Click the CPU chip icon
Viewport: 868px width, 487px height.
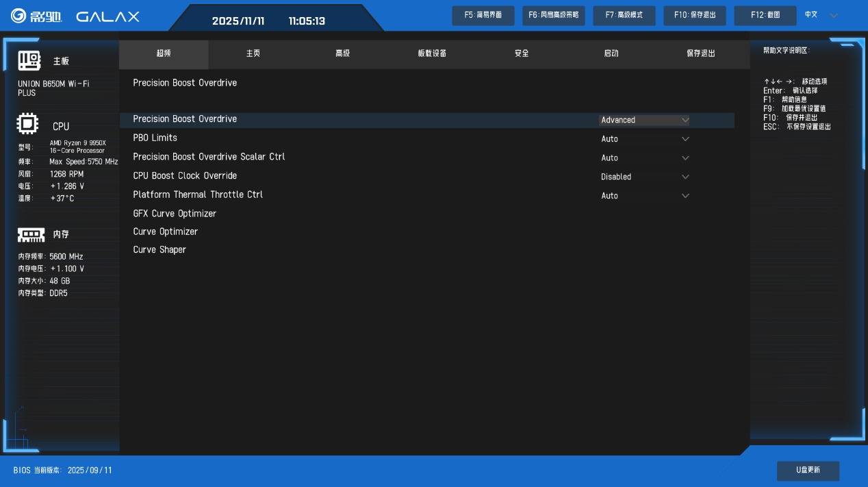(x=27, y=125)
